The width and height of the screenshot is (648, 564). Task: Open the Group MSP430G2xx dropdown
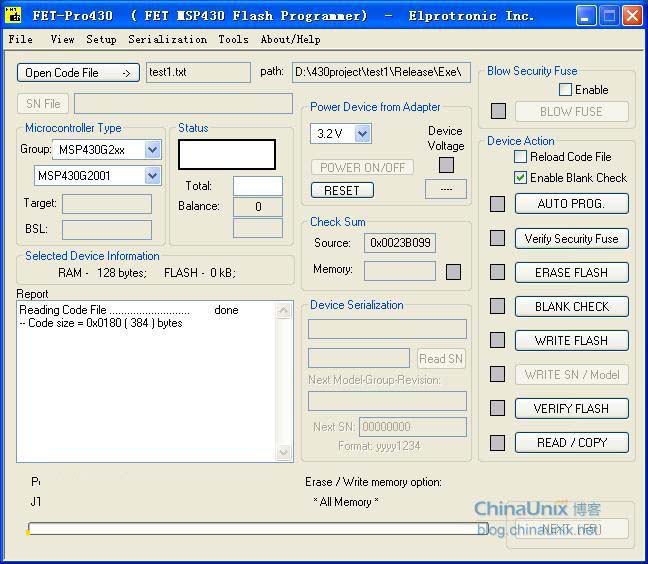coord(152,150)
